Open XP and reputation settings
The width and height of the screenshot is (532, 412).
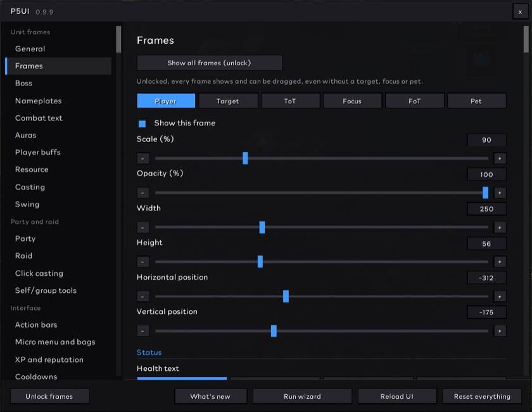[58, 359]
